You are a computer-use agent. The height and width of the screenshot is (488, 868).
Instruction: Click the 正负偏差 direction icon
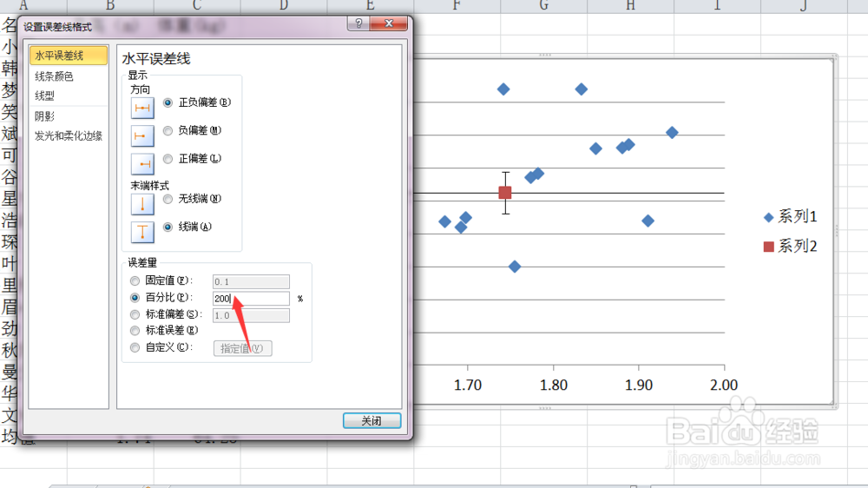[142, 108]
